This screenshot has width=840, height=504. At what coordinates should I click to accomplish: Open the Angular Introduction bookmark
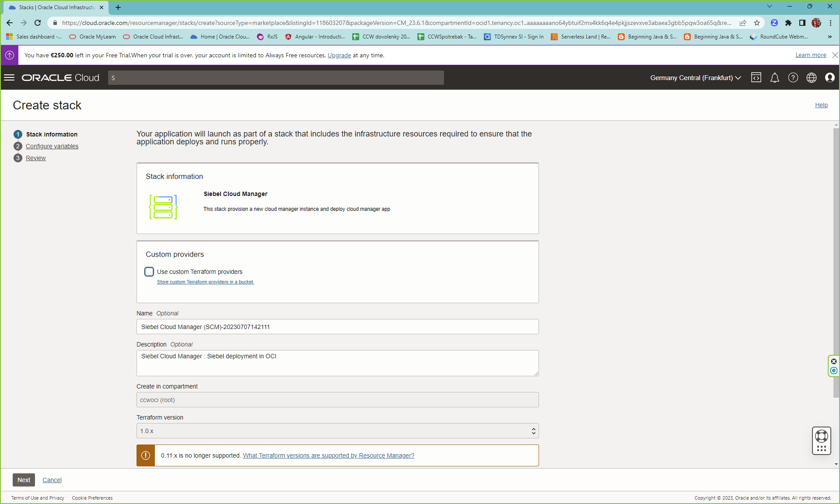315,37
